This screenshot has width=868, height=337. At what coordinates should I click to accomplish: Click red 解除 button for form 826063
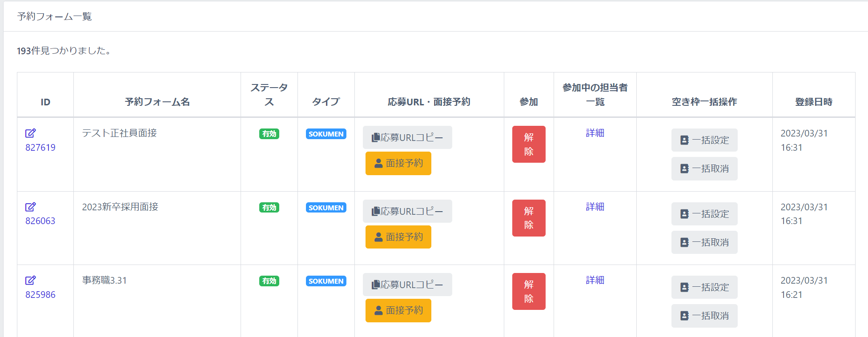pos(529,218)
